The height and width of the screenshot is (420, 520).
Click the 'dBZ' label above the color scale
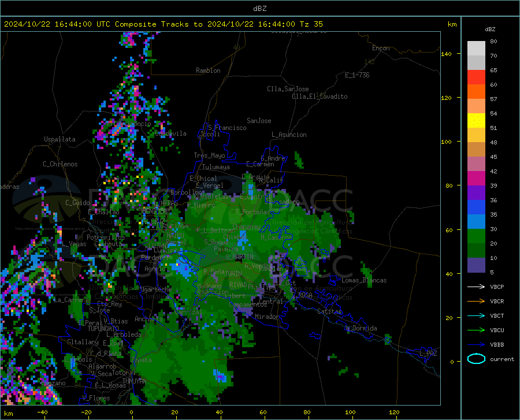click(490, 29)
